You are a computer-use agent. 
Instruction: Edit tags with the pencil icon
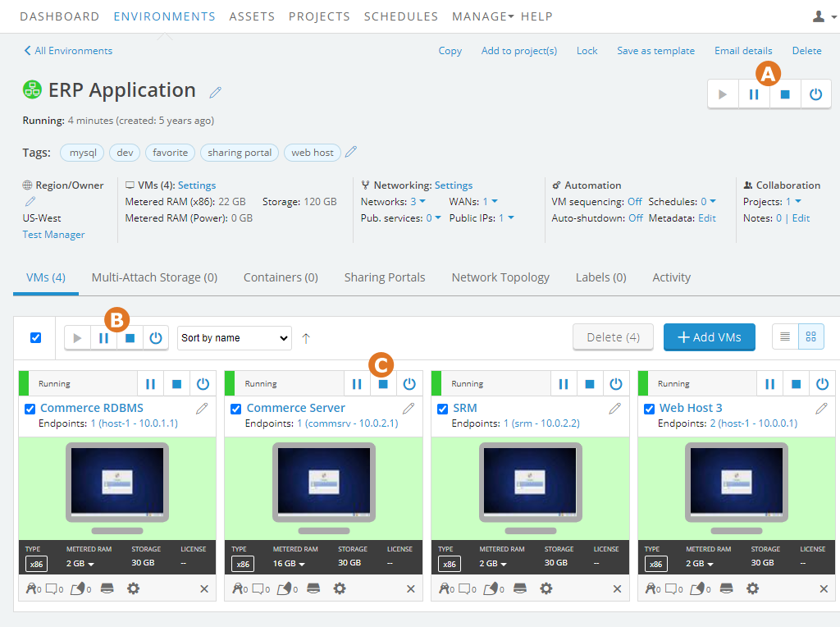[351, 152]
